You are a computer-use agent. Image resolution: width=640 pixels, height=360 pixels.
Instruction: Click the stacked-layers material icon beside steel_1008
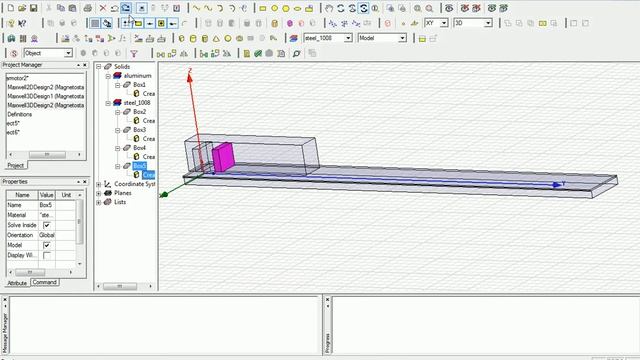pyautogui.click(x=293, y=38)
